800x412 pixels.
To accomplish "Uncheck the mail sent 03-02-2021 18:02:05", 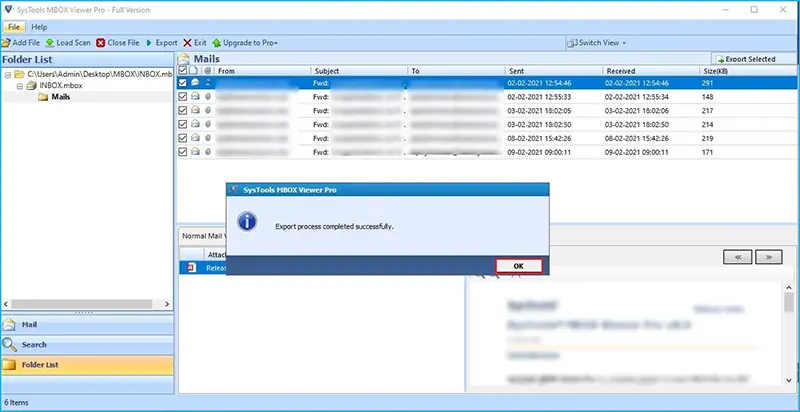I will pos(183,110).
